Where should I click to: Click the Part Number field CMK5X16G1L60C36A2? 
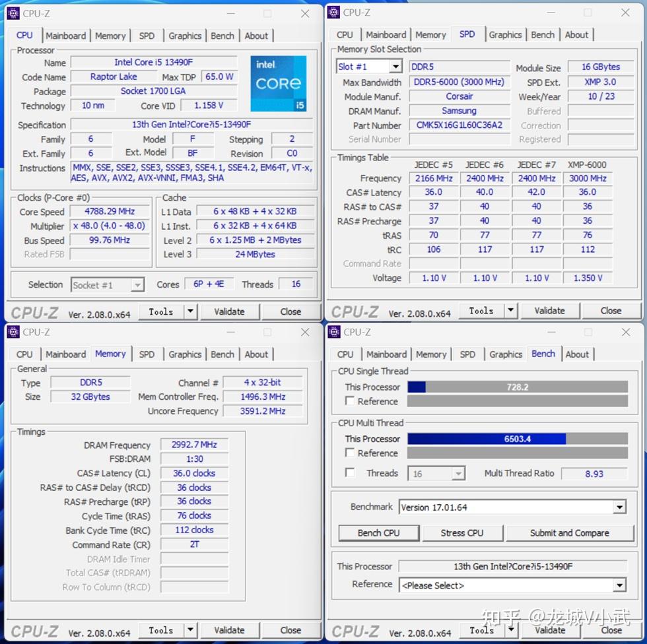click(460, 125)
